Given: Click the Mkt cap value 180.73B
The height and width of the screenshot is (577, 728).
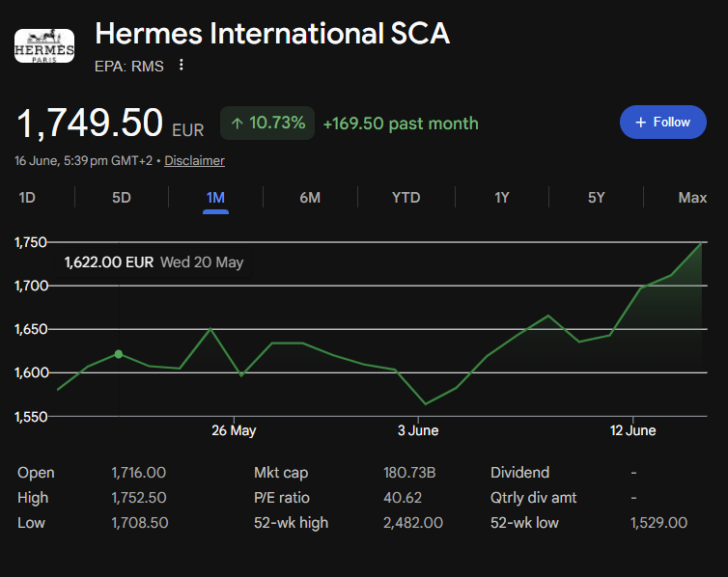Looking at the screenshot, I should tap(409, 473).
